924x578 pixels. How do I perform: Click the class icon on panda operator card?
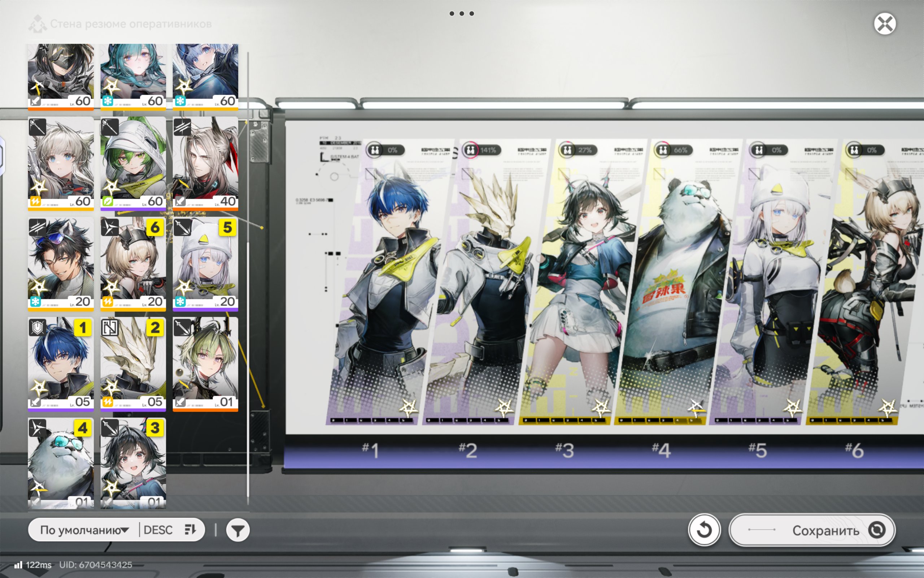pyautogui.click(x=38, y=428)
